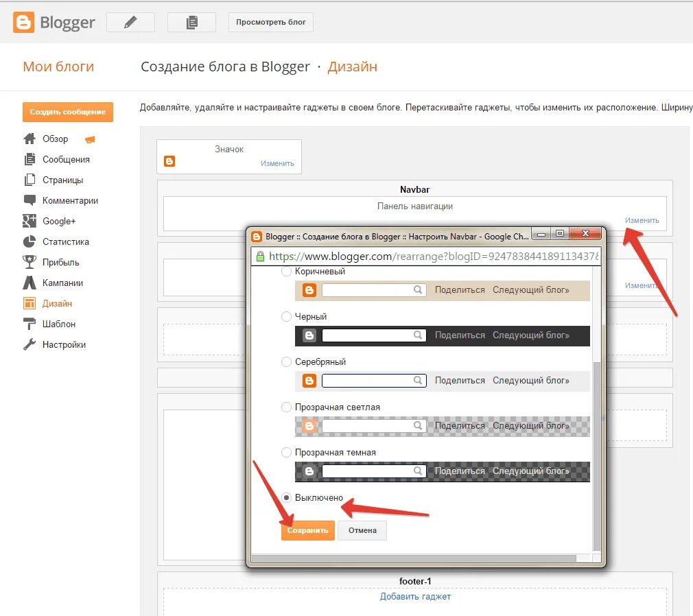
Task: Click Добавить гаджет link in footer-1
Action: click(415, 597)
